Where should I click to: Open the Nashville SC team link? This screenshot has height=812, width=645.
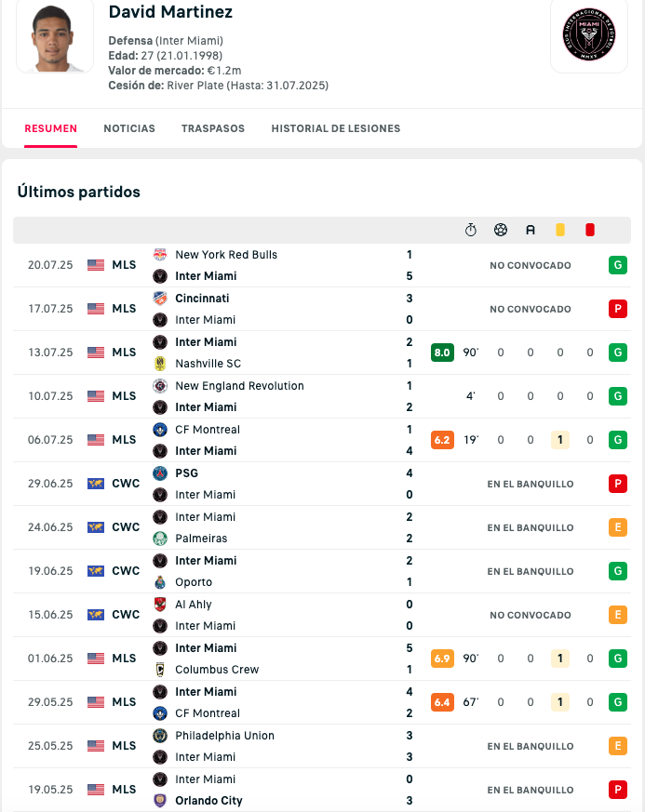(208, 364)
